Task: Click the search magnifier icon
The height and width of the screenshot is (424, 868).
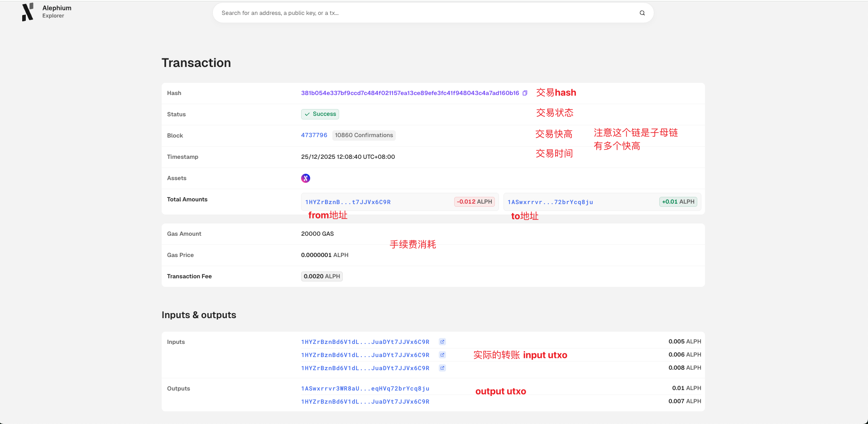Action: coord(642,13)
